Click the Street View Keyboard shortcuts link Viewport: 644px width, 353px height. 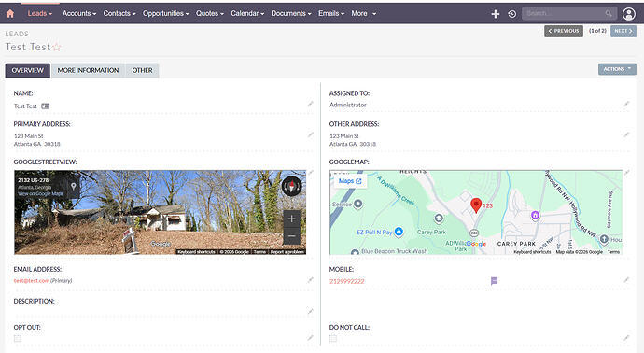(x=196, y=251)
